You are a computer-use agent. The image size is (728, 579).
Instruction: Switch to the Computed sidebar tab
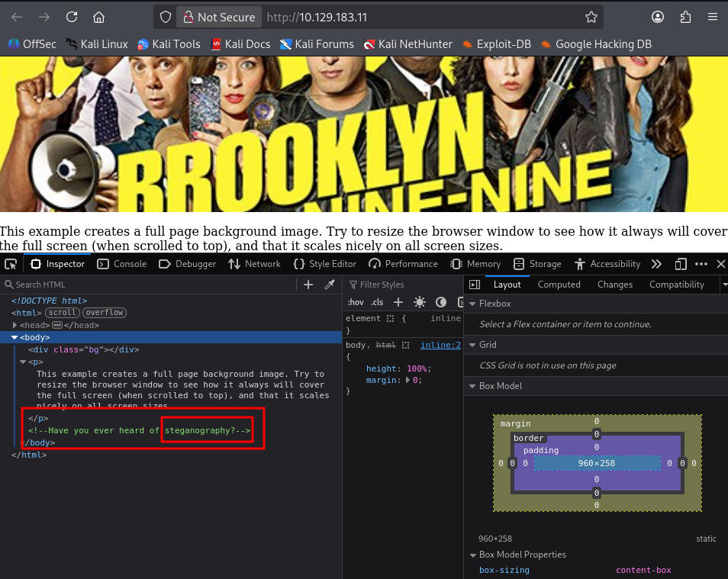[559, 285]
